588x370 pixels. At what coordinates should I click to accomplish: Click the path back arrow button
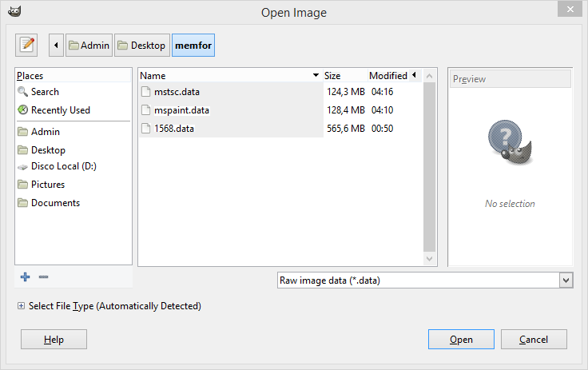tap(56, 46)
